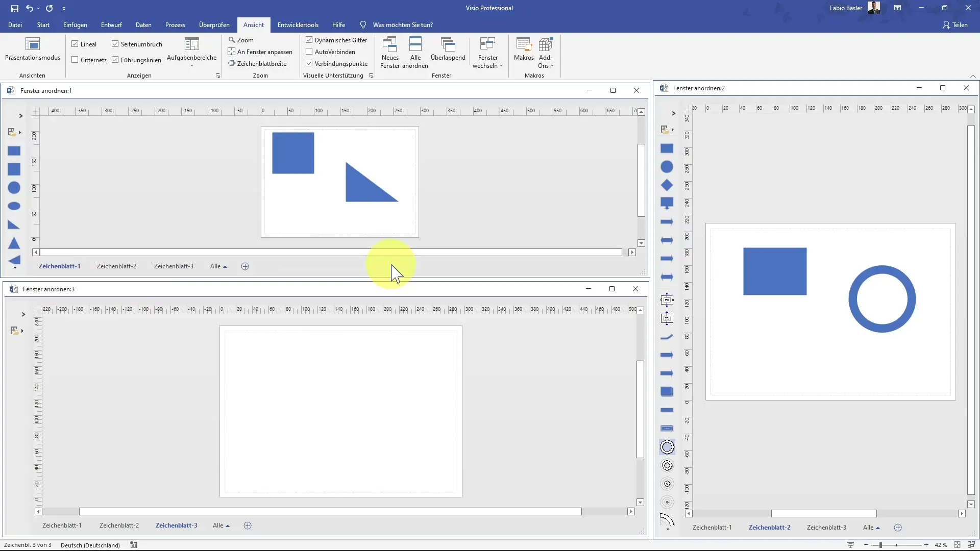Screen dimensions: 980x551
Task: Add new page in window 1
Action: tap(245, 266)
